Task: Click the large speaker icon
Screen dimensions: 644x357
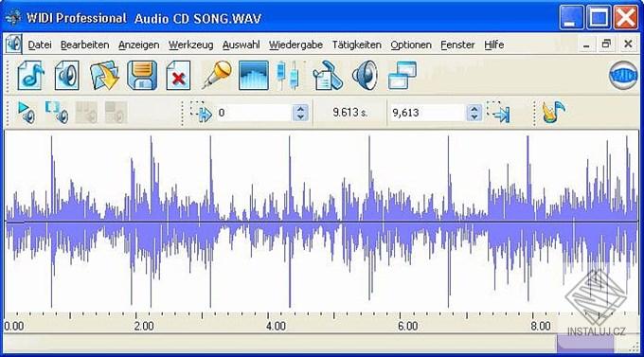Action: click(x=365, y=75)
